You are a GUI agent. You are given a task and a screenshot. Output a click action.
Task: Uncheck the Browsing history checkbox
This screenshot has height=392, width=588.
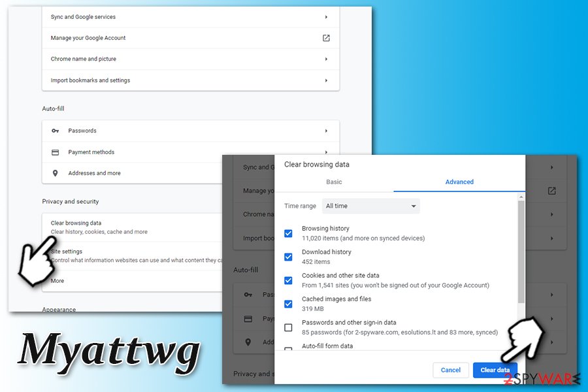tap(288, 233)
